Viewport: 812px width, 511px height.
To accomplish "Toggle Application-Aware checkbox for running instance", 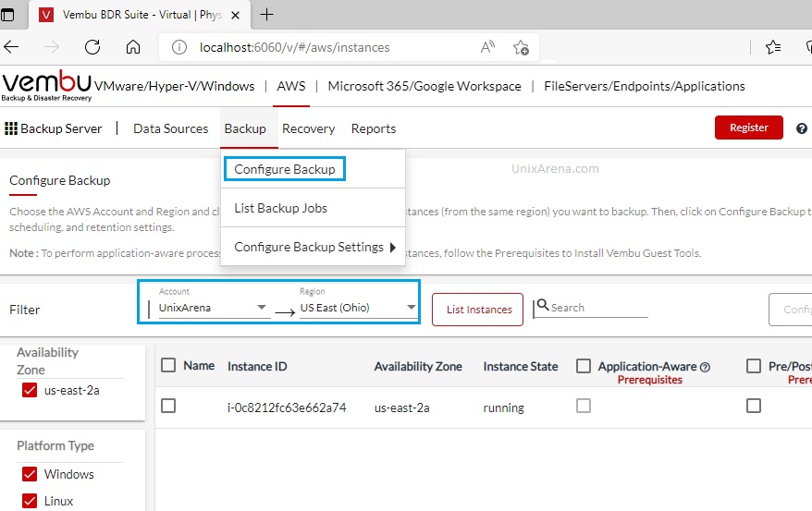I will pos(584,406).
